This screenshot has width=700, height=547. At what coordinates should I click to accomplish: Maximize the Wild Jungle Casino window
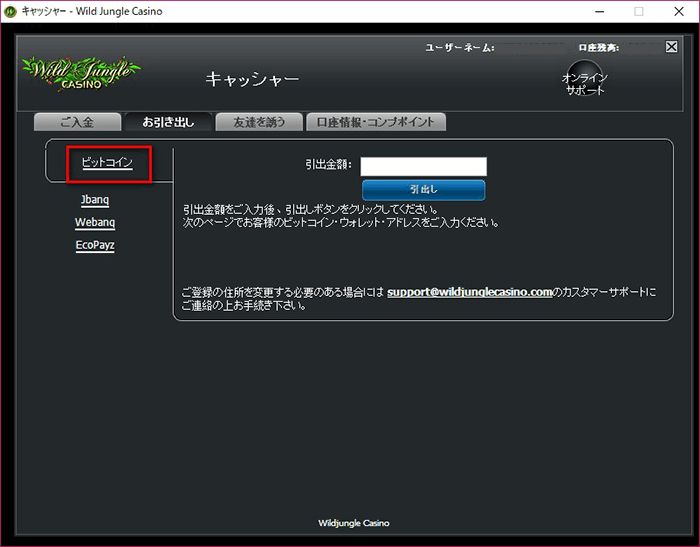(639, 12)
